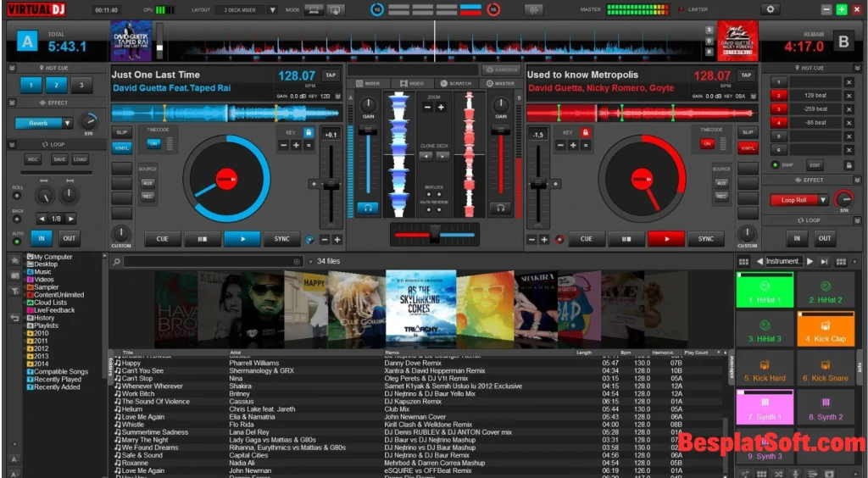
Task: Toggle SLIP mode on deck A
Action: (121, 133)
